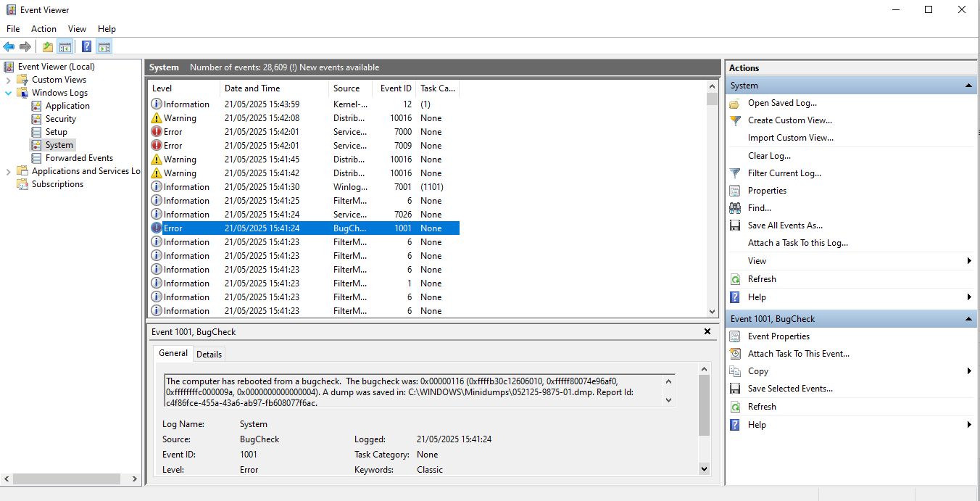Viewport: 980px width, 501px height.
Task: Click the Copy icon in Actions pane
Action: (735, 371)
